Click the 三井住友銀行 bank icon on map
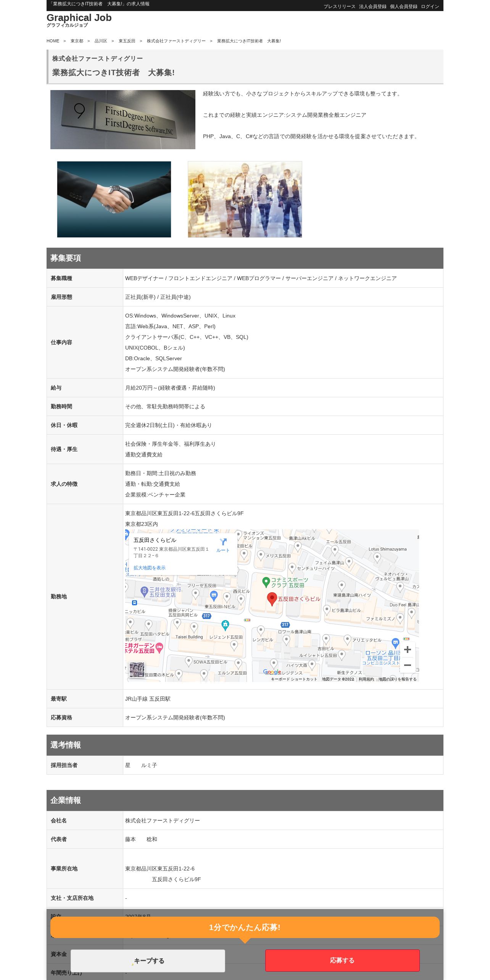This screenshot has height=980, width=490. [x=144, y=592]
